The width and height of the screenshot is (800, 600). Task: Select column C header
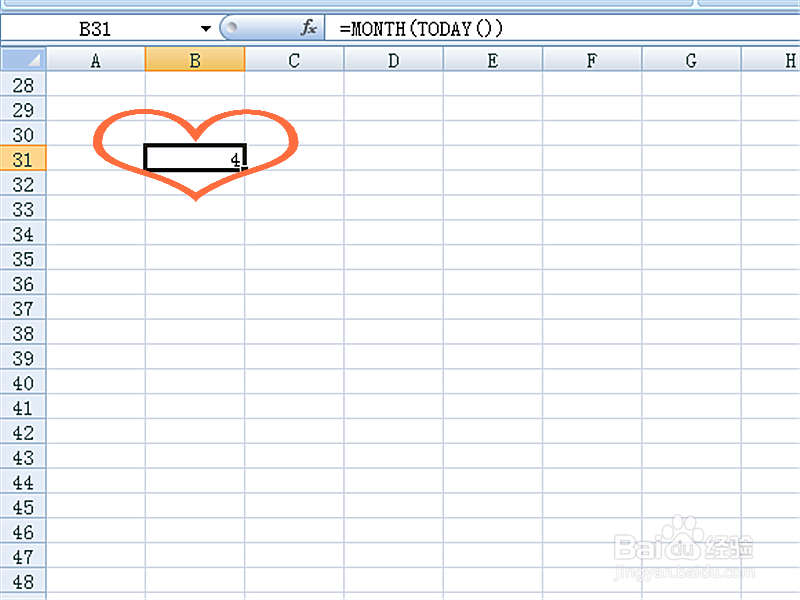(x=294, y=60)
